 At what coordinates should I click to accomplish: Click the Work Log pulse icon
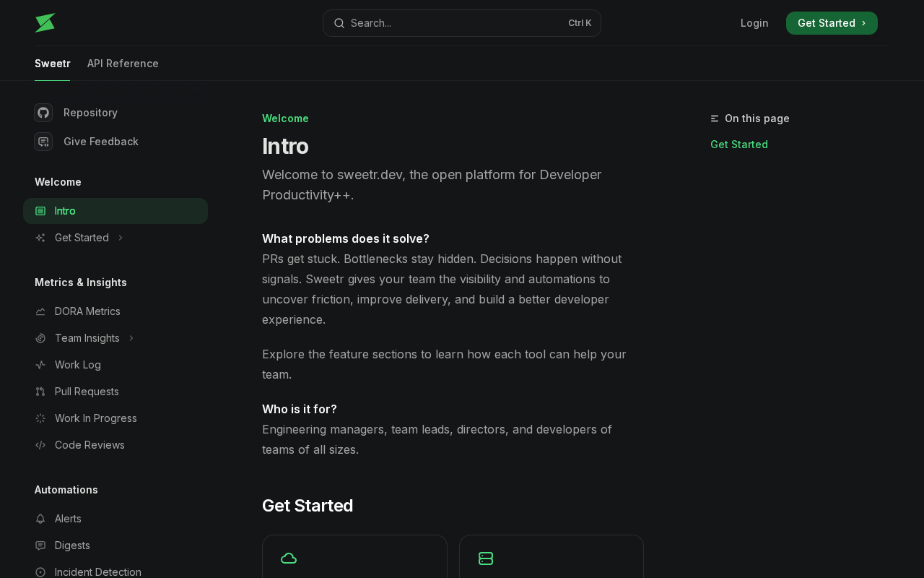tap(40, 365)
